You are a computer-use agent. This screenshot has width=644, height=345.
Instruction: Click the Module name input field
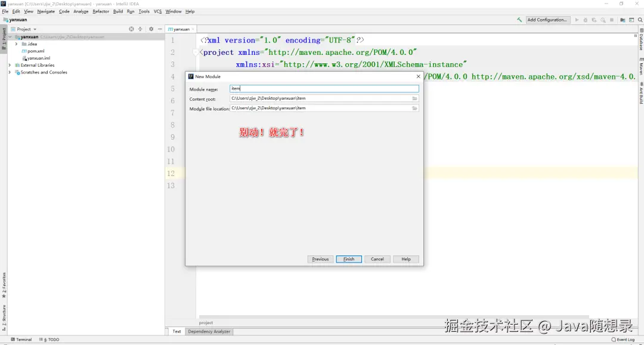[324, 89]
